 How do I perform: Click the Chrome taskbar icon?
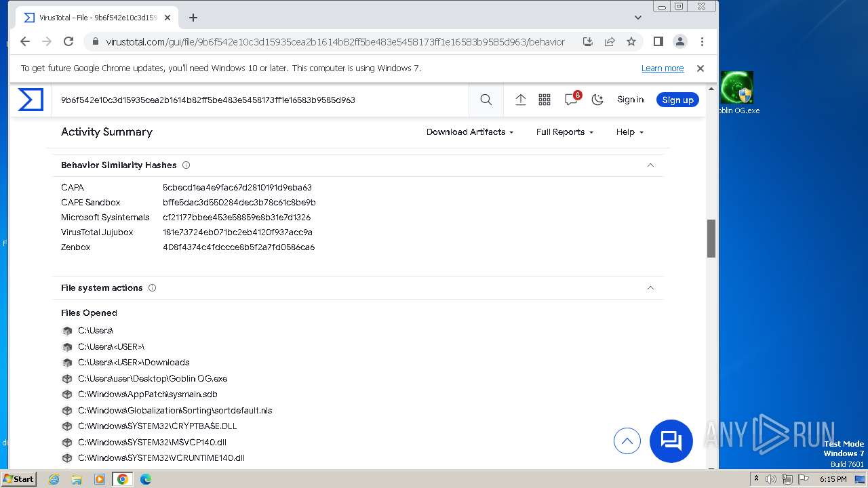click(123, 479)
